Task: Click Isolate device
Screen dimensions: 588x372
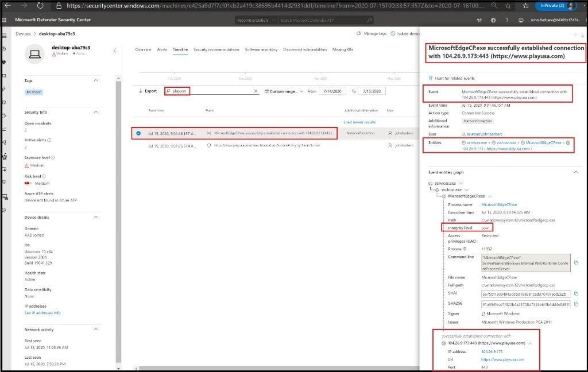Action: point(405,33)
